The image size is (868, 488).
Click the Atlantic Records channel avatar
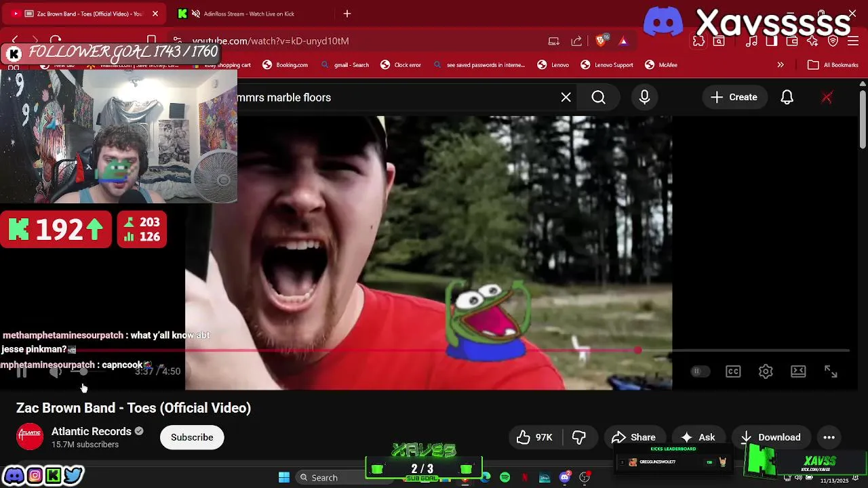30,437
